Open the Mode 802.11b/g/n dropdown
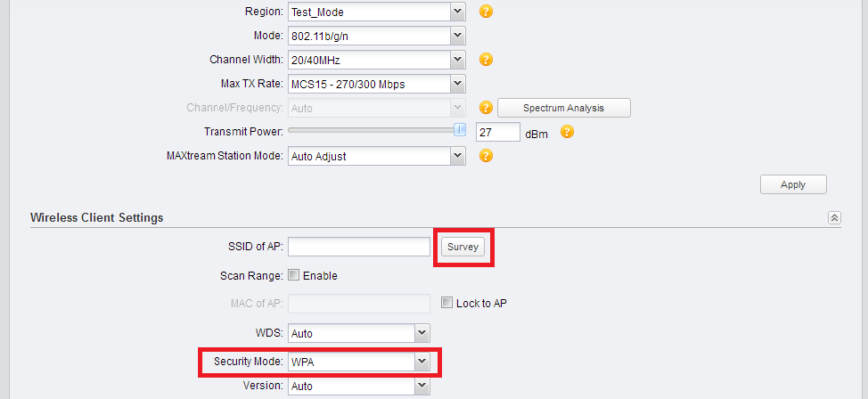The height and width of the screenshot is (399, 868). pyautogui.click(x=376, y=36)
